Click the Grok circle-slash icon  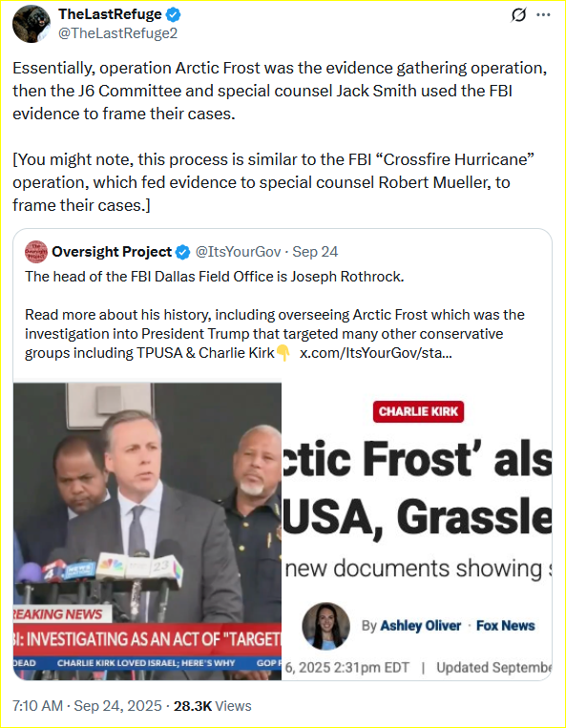click(x=518, y=15)
